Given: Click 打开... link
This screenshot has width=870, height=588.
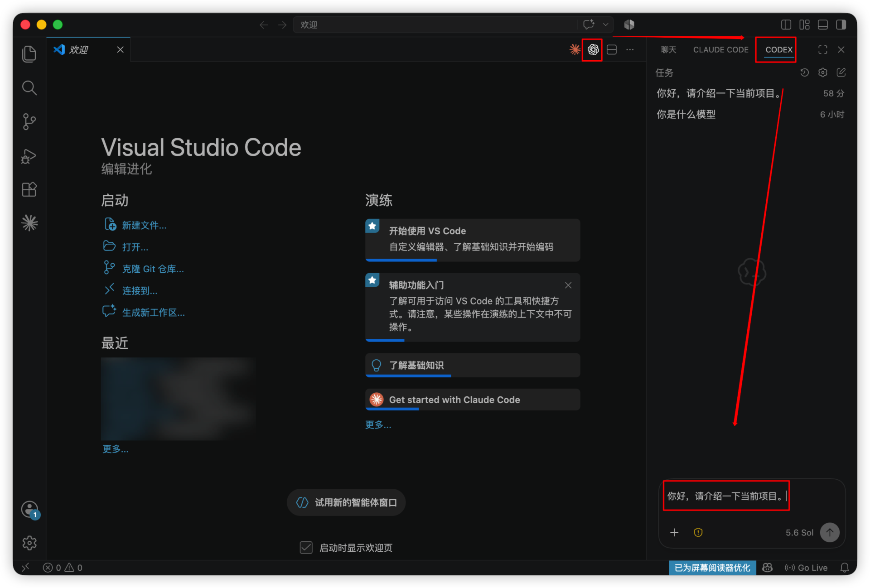Looking at the screenshot, I should tap(135, 247).
